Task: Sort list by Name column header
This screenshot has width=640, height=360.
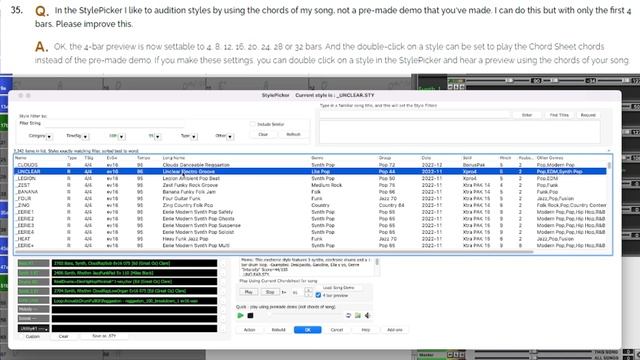Action: [20, 158]
